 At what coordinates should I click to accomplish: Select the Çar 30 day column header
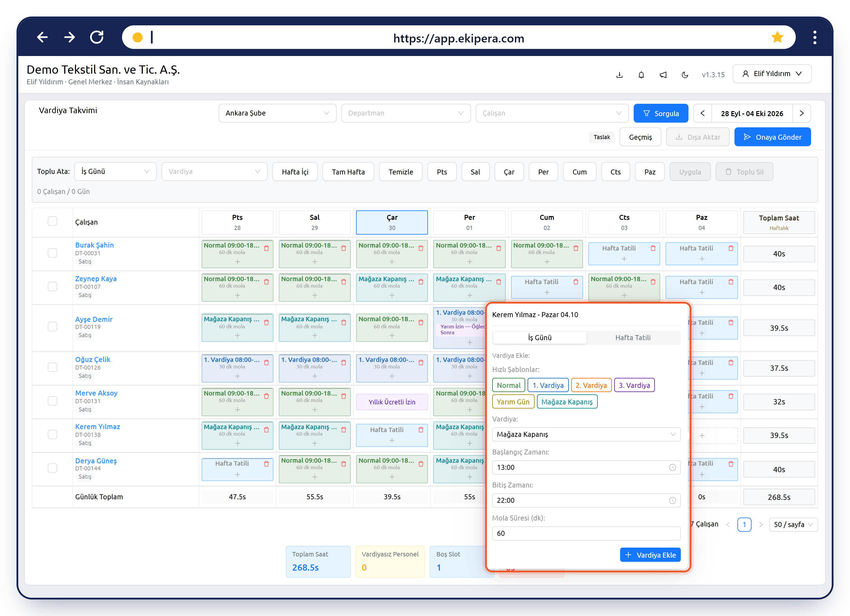392,222
